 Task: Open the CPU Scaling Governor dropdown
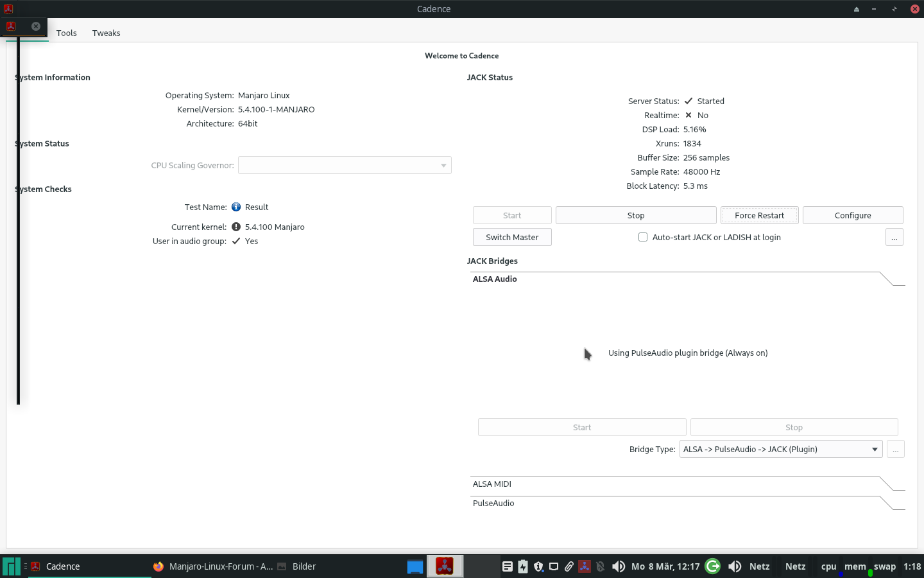pyautogui.click(x=345, y=166)
